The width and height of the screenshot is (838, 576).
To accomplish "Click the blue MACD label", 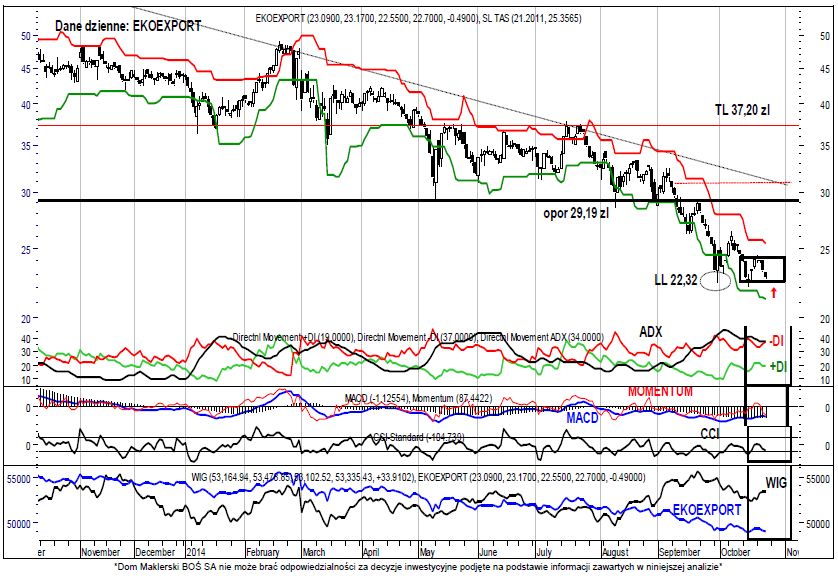I will click(x=582, y=418).
